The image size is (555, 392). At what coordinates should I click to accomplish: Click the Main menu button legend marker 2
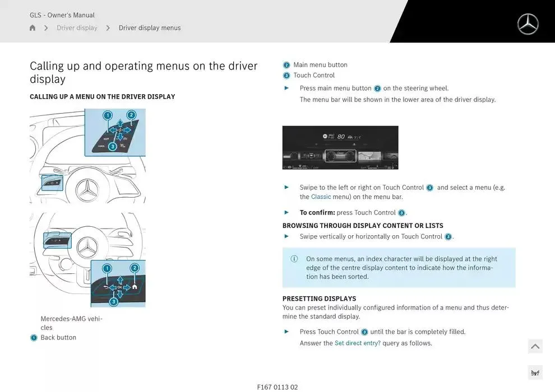pos(286,65)
